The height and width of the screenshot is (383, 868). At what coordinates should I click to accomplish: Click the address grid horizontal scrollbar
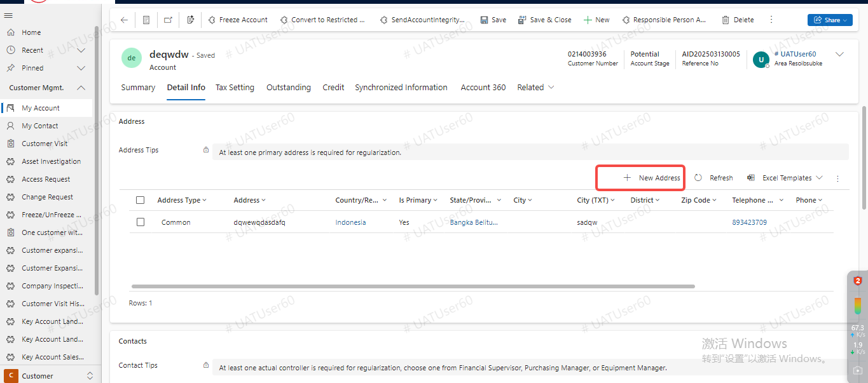(x=413, y=286)
